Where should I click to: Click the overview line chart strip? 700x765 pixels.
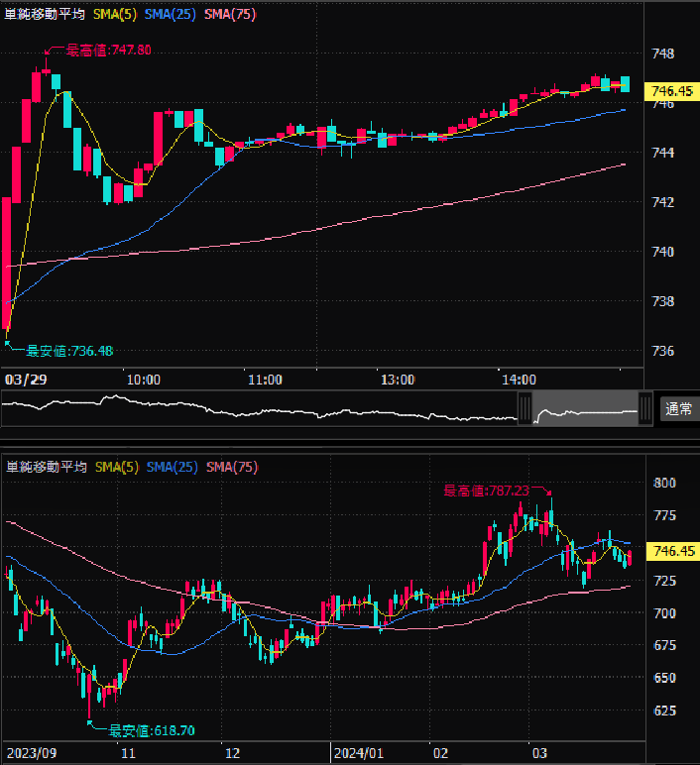[x=326, y=408]
